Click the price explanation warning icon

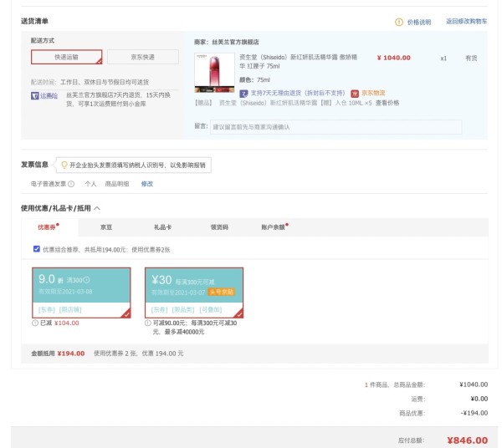coord(399,22)
